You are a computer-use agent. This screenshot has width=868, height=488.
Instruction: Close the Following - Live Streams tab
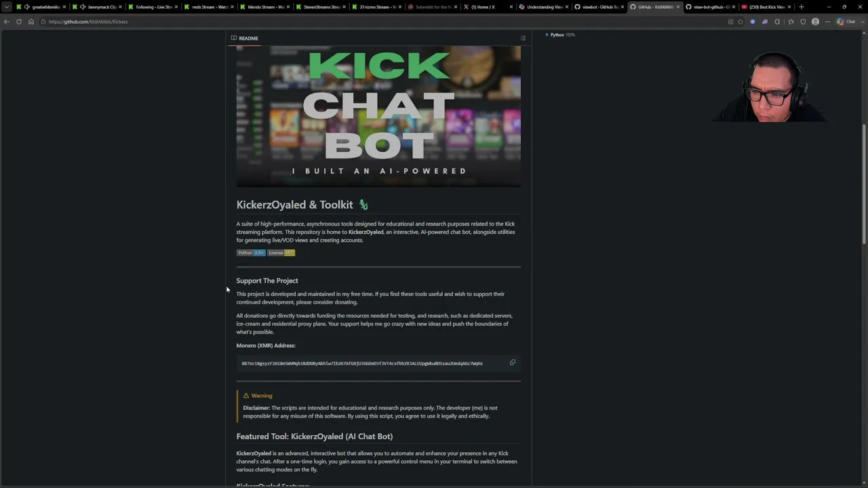(176, 7)
